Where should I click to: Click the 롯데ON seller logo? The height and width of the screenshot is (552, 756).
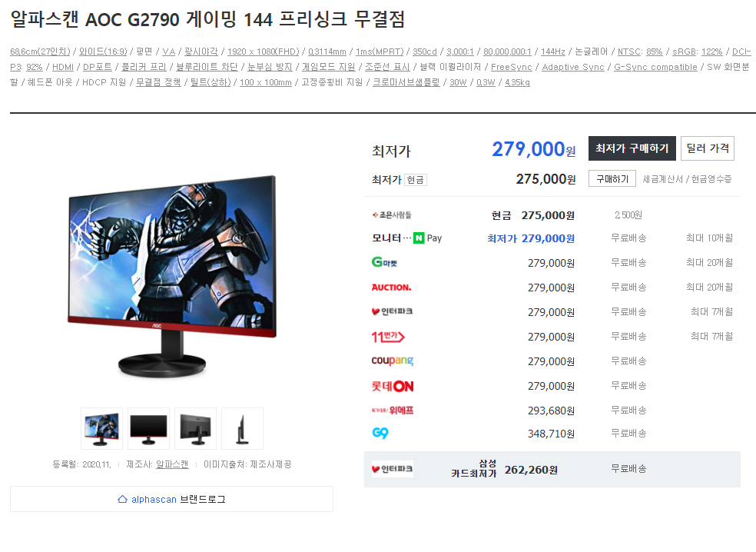[x=393, y=386]
